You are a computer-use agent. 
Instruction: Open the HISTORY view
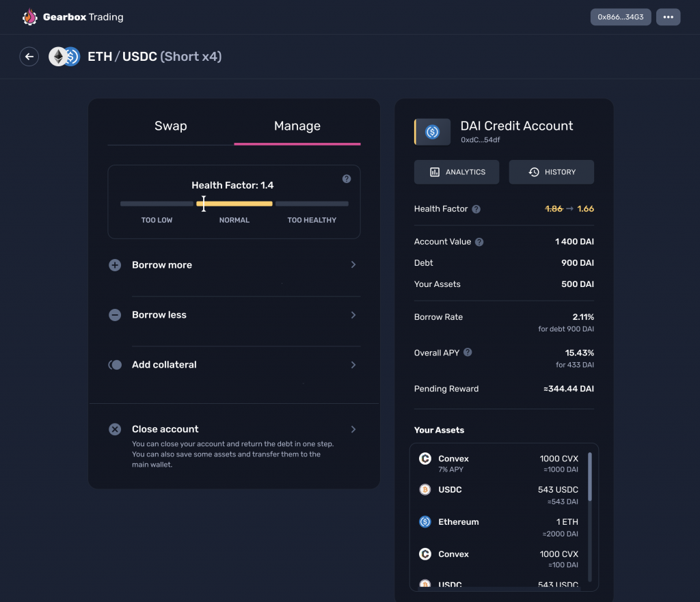click(x=552, y=172)
